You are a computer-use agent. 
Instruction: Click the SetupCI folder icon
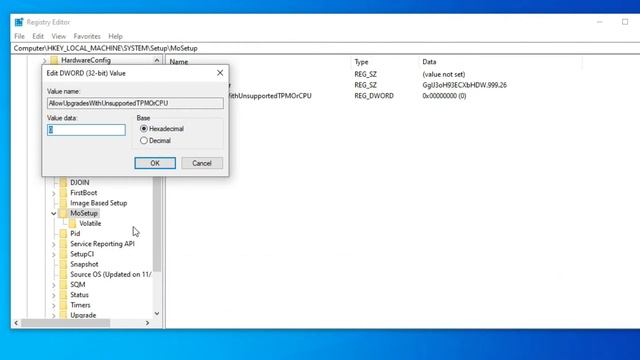[63, 254]
